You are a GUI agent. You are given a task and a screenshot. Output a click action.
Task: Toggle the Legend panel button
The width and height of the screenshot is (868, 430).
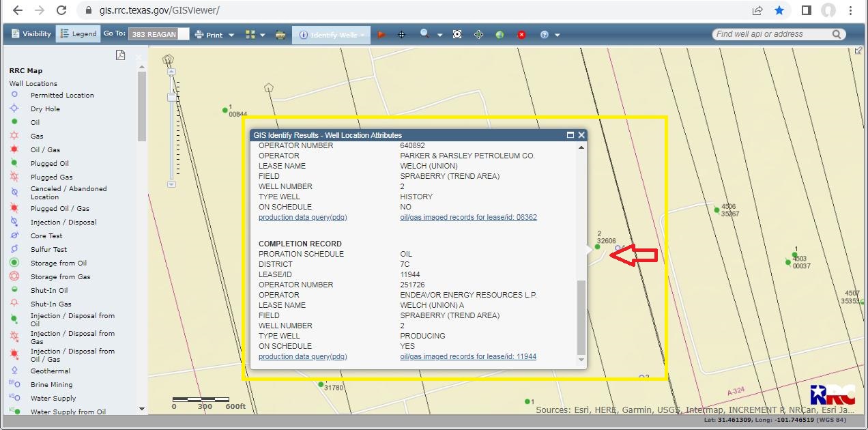coord(78,34)
